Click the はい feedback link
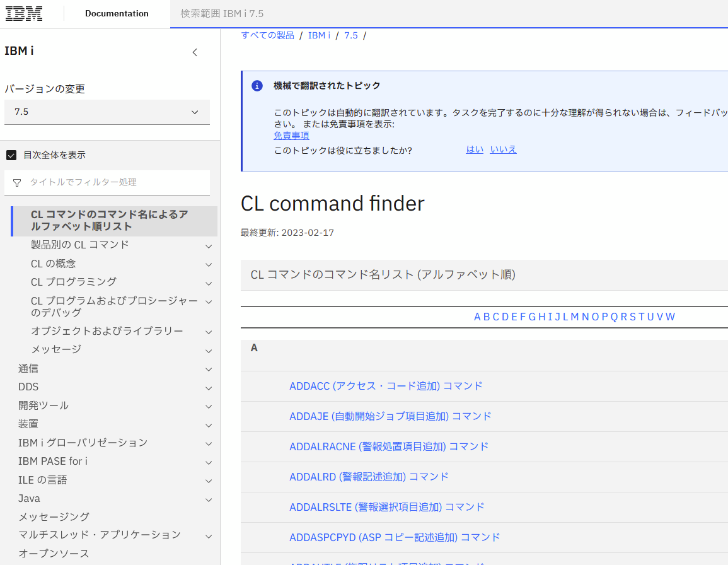 [x=474, y=149]
